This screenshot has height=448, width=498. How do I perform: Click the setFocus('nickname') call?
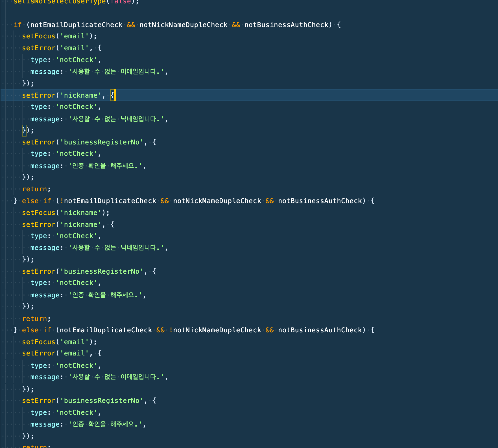coord(65,213)
